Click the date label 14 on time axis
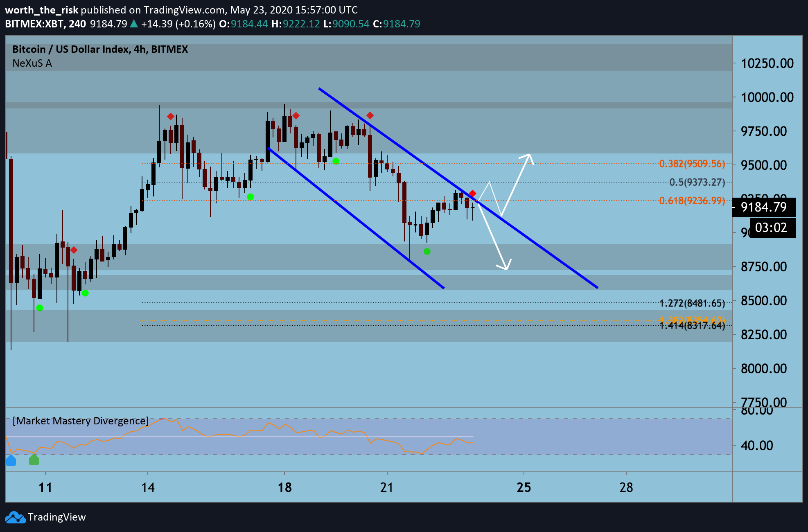This screenshot has height=532, width=808. coord(148,487)
